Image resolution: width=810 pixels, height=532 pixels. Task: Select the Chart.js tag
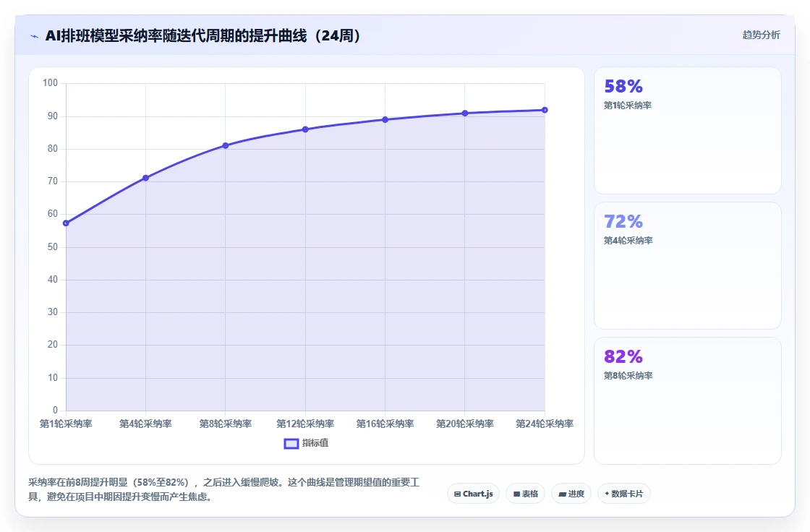pos(473,494)
